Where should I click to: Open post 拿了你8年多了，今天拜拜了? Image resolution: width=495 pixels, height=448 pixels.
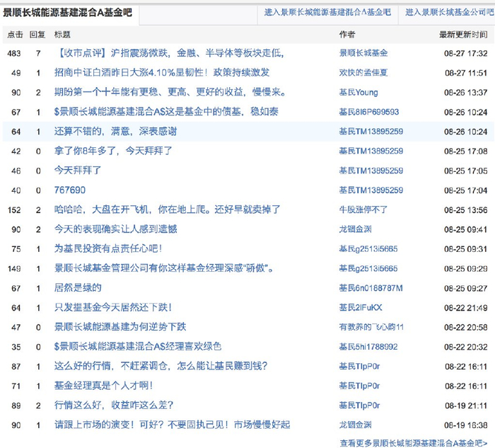113,151
